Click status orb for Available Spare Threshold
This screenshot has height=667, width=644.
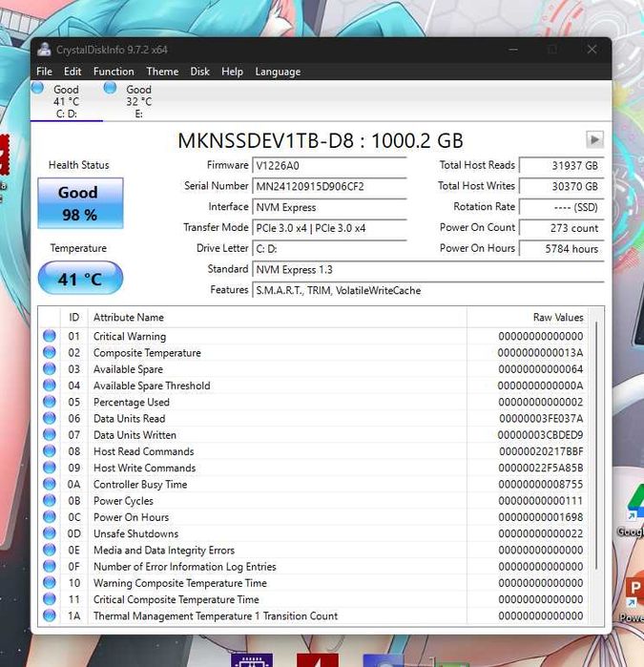click(50, 386)
